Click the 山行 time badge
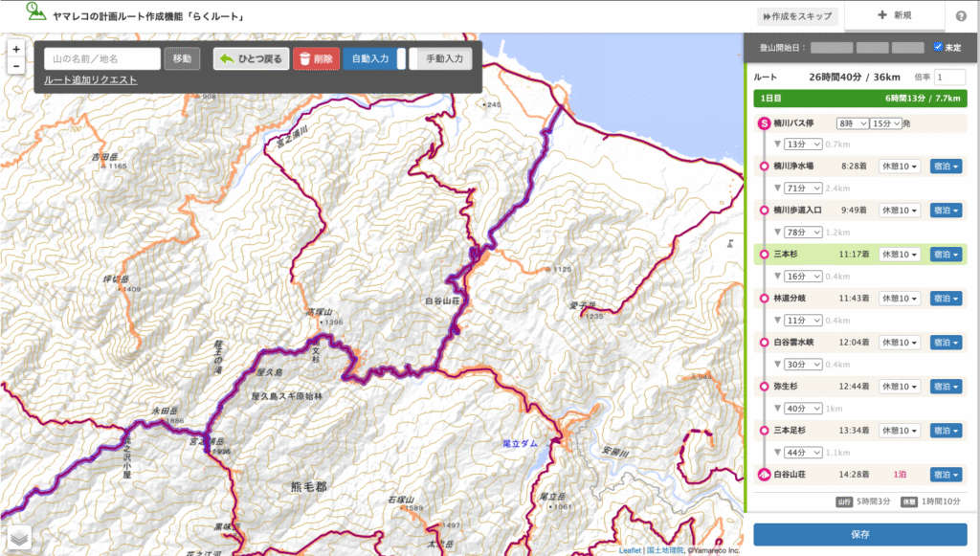Viewport: 980px width, 556px height. click(x=844, y=501)
